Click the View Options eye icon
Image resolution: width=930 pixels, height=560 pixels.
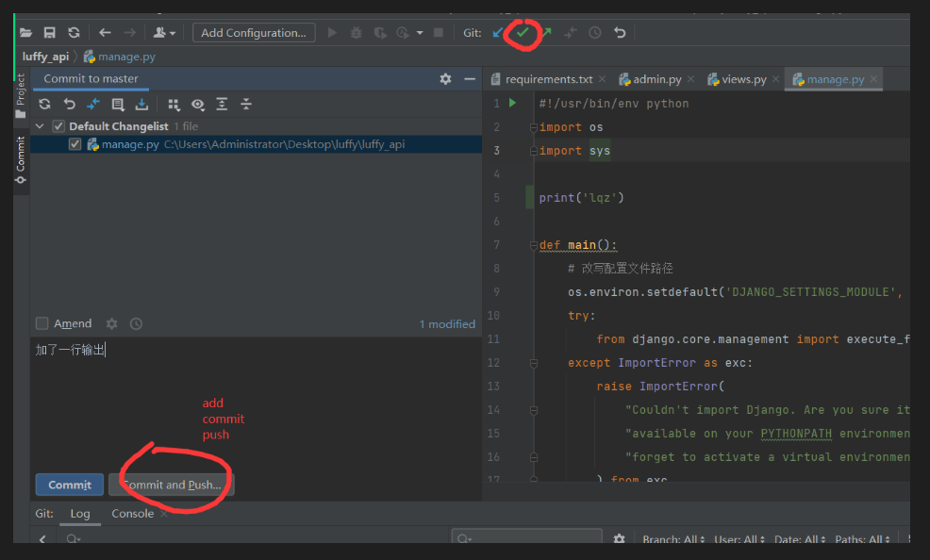pyautogui.click(x=197, y=105)
